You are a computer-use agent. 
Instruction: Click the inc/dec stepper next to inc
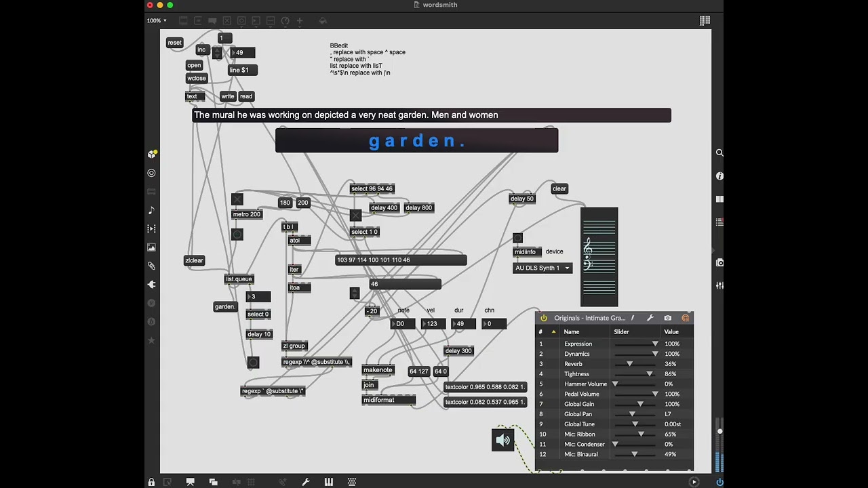pyautogui.click(x=217, y=52)
